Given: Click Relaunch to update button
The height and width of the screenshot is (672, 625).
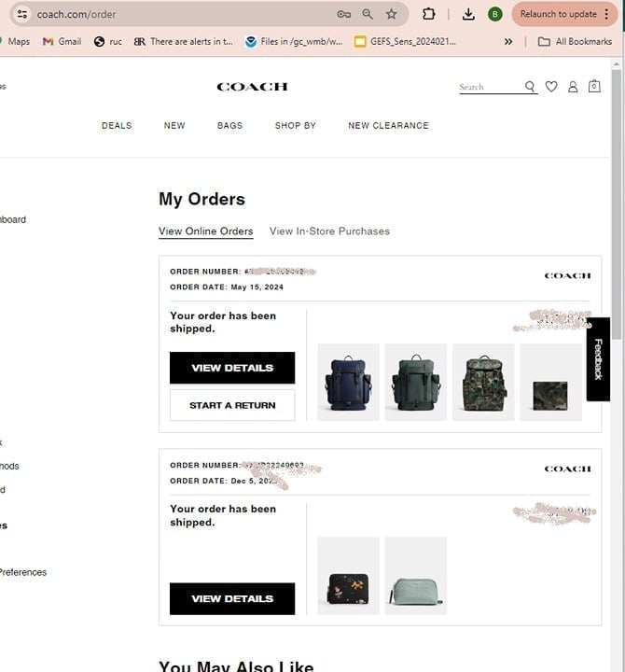Looking at the screenshot, I should pyautogui.click(x=558, y=14).
